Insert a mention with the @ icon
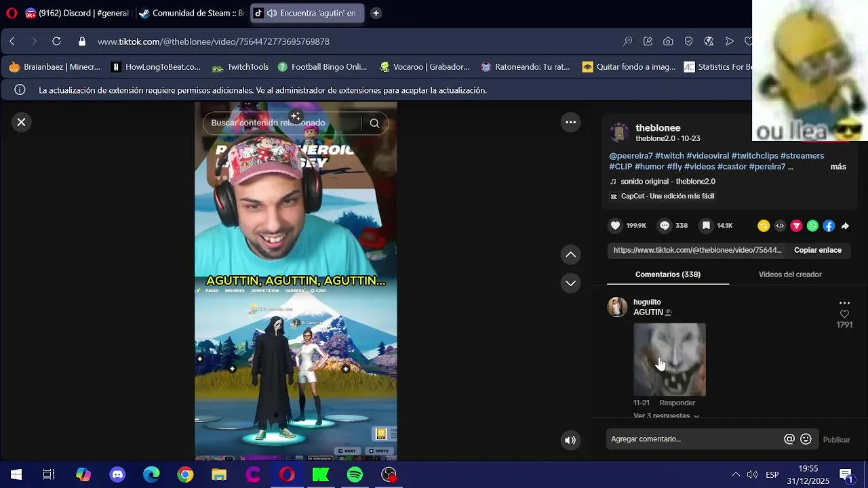Screen dimensions: 868x488 tap(789, 439)
